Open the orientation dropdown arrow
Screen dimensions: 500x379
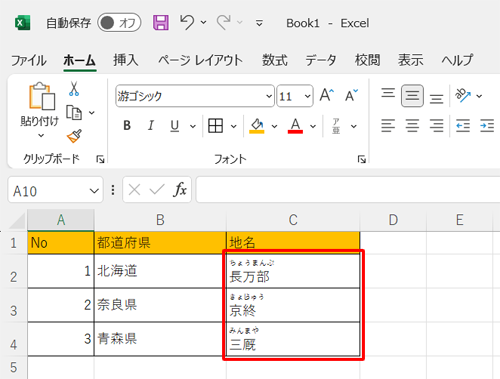click(x=479, y=96)
